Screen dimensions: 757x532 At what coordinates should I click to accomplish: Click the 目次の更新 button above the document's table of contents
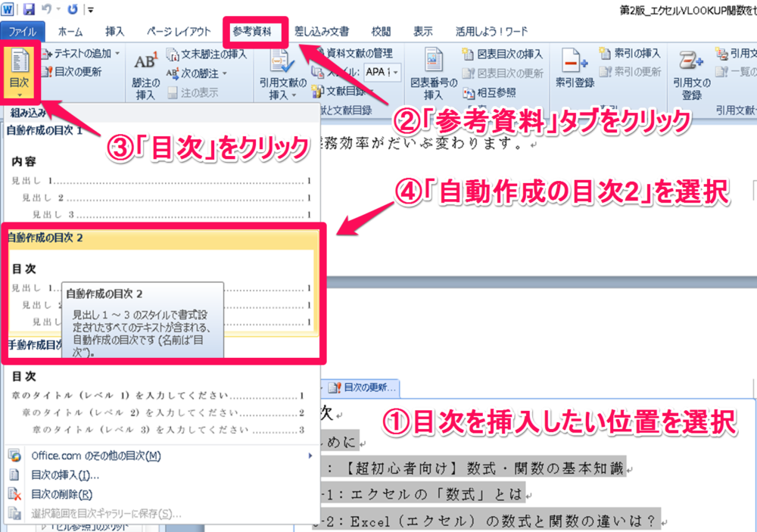click(x=363, y=387)
